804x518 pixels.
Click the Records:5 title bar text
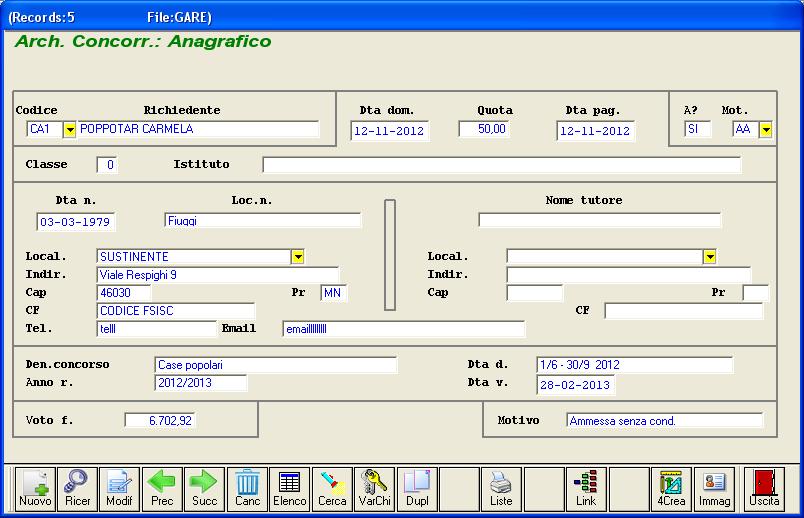42,17
